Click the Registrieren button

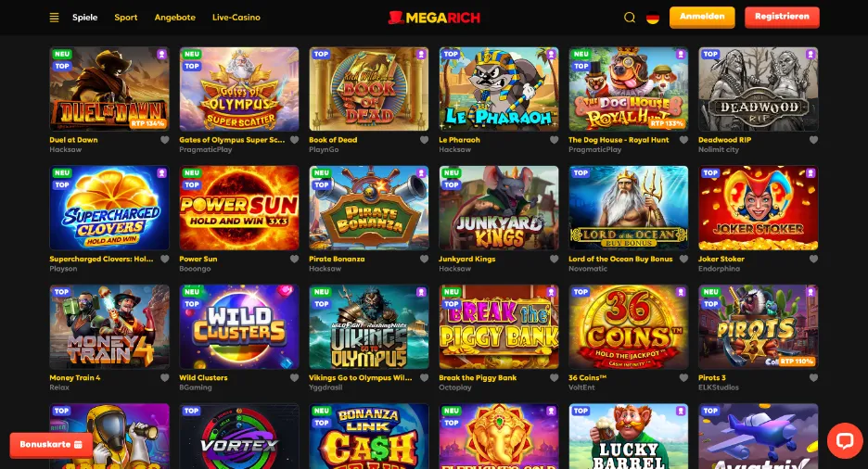coord(782,17)
